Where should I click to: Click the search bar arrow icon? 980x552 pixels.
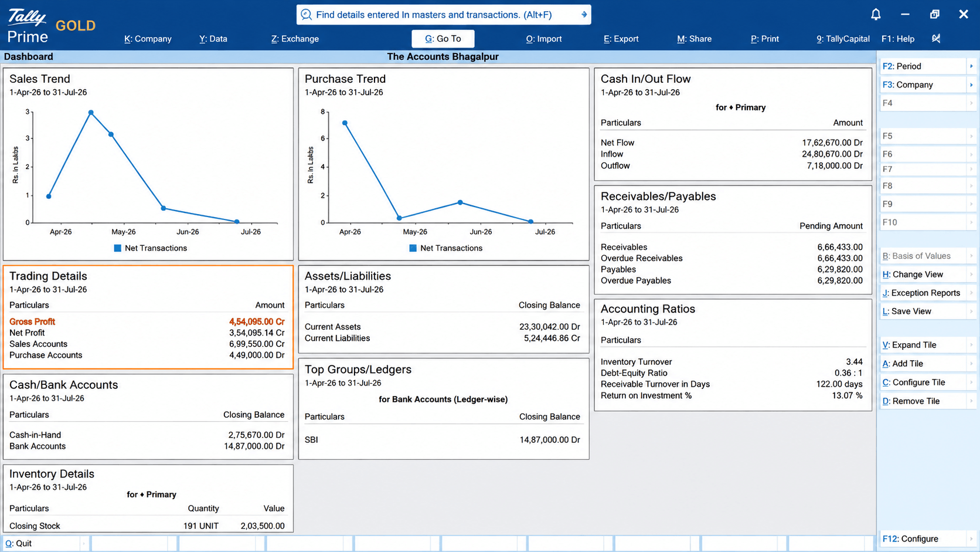click(584, 15)
